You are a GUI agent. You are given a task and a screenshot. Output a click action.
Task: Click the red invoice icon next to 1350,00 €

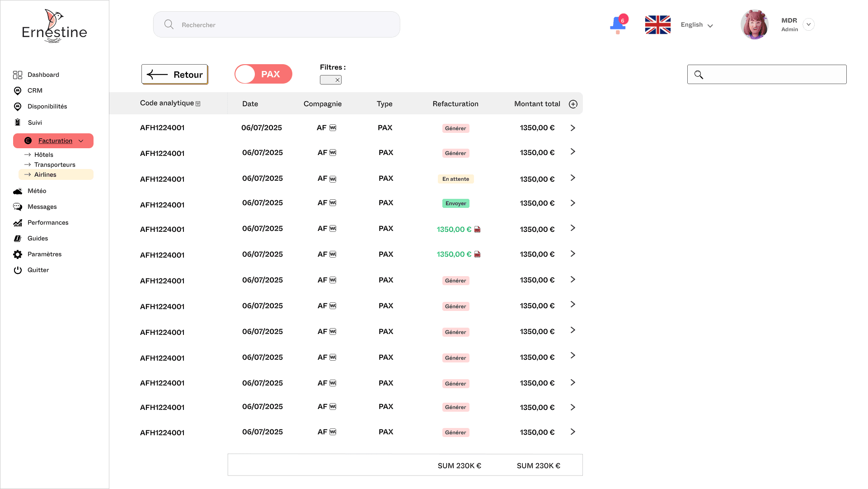478,229
